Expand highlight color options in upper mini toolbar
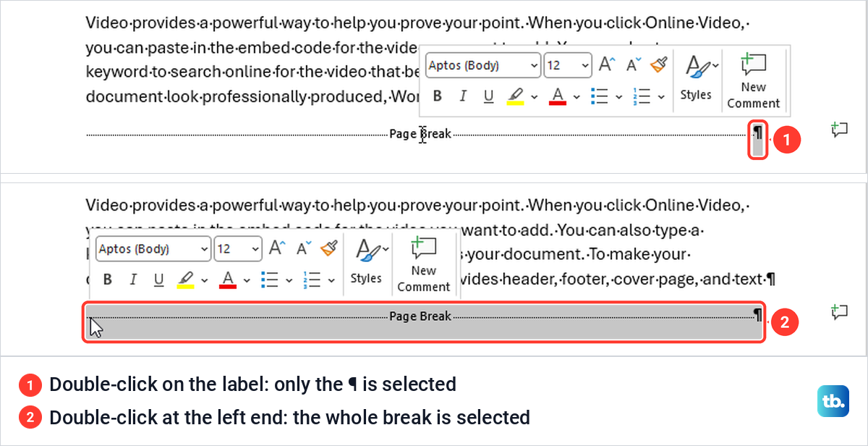Screen dimensions: 868x446 pyautogui.click(x=535, y=97)
